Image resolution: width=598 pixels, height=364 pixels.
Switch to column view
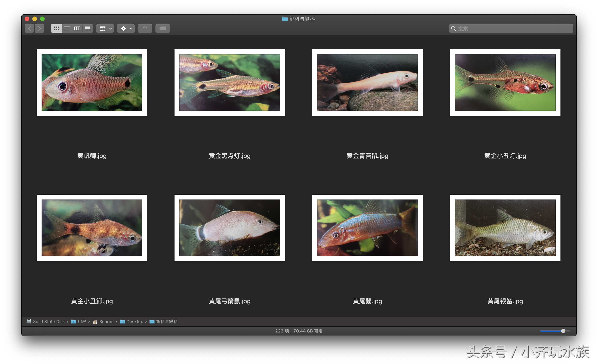(x=77, y=29)
